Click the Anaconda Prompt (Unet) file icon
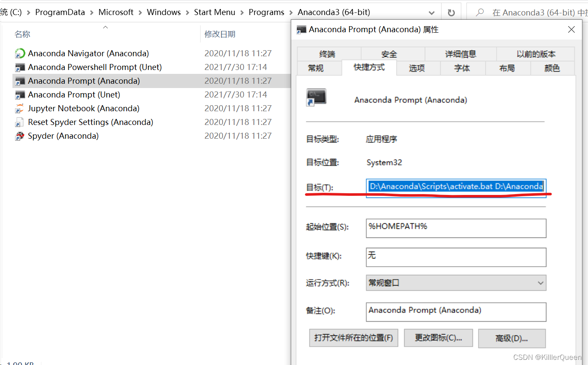 pos(20,94)
